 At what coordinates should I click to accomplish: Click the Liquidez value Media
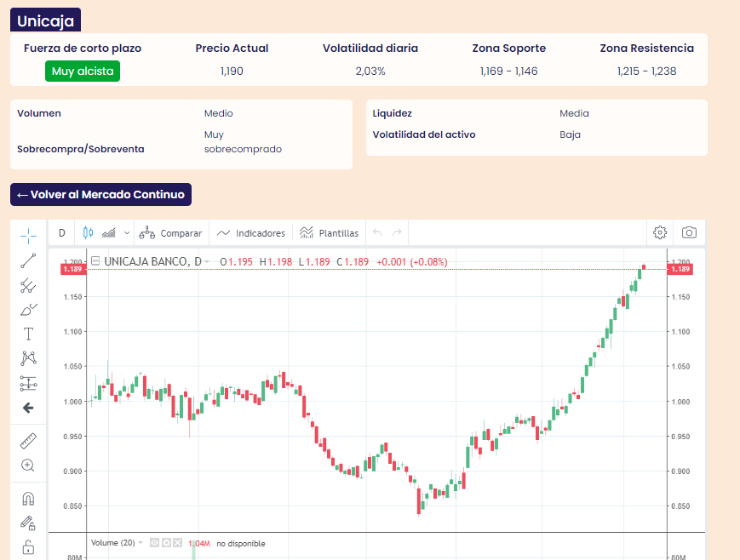point(574,113)
